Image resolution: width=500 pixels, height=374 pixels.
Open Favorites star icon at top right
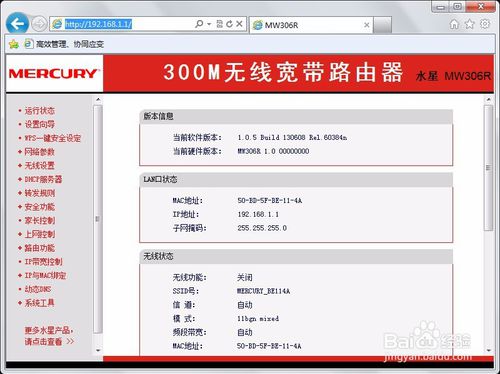(469, 24)
